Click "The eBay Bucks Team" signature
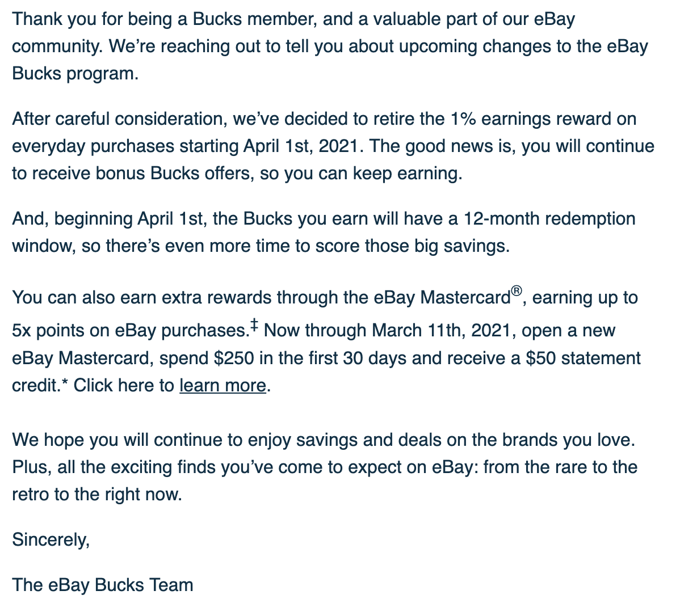Screen dimensions: 680x616 tap(103, 585)
